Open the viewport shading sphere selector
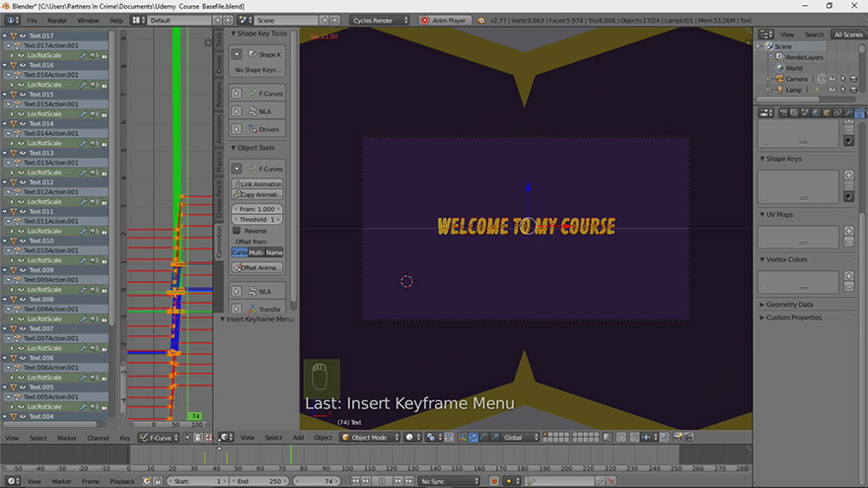 (x=412, y=437)
